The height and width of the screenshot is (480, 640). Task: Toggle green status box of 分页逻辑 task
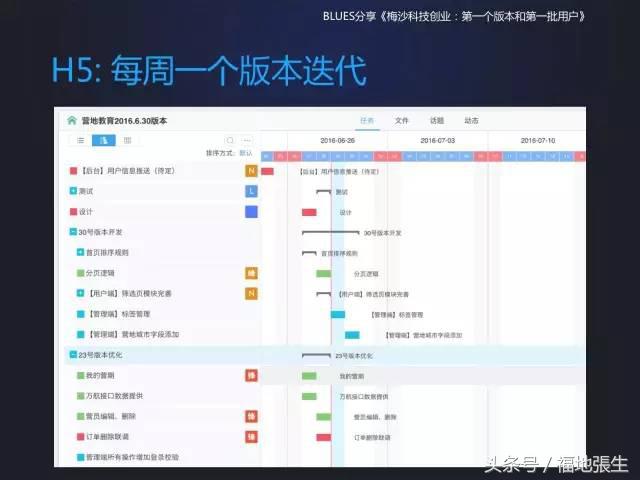(81, 273)
